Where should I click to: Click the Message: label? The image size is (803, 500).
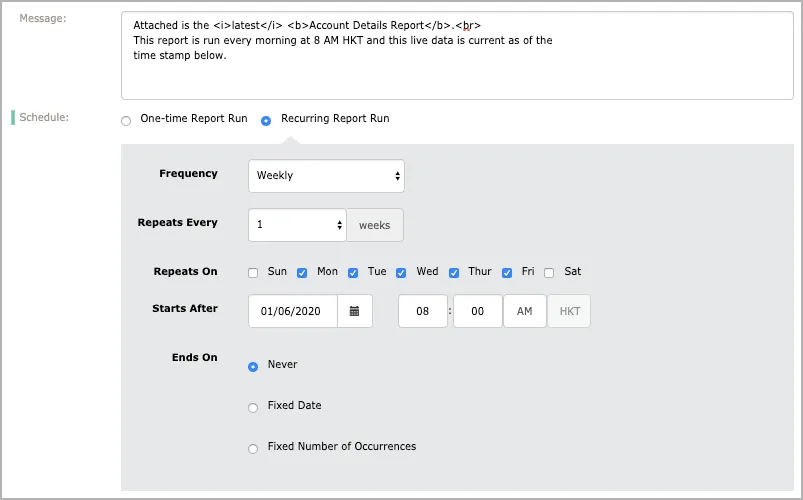tap(43, 18)
